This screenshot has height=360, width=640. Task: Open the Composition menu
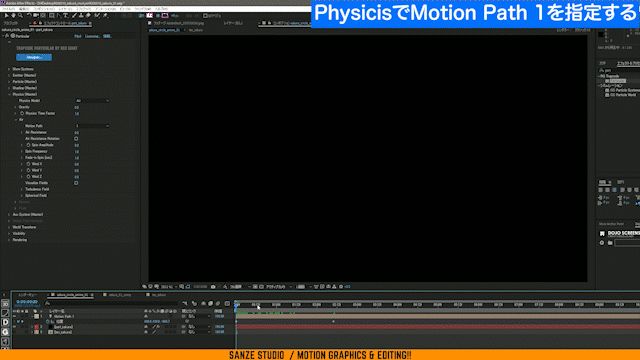[44, 9]
